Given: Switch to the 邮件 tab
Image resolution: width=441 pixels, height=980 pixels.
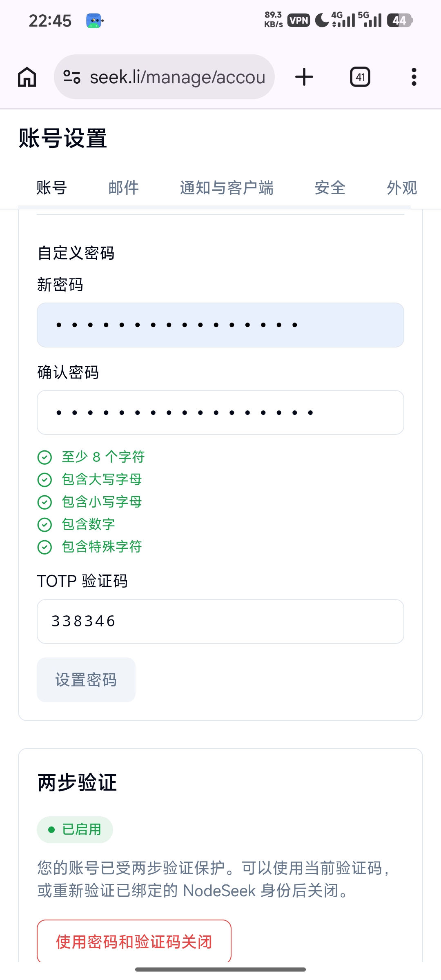Looking at the screenshot, I should (x=124, y=188).
